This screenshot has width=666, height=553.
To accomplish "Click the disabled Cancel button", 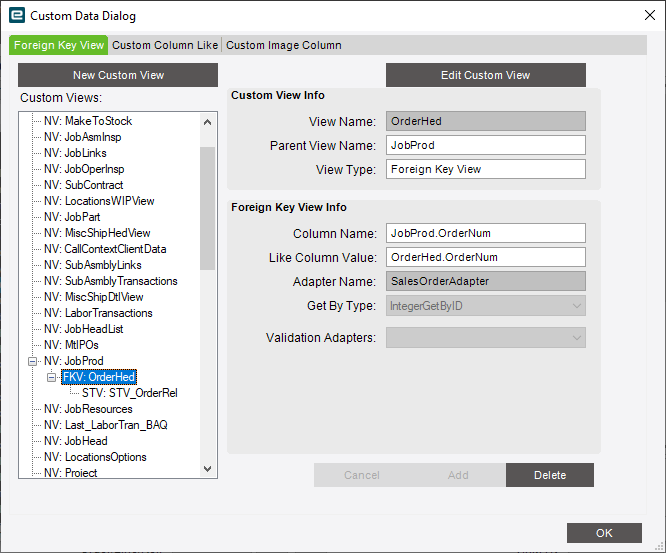I will click(x=361, y=475).
